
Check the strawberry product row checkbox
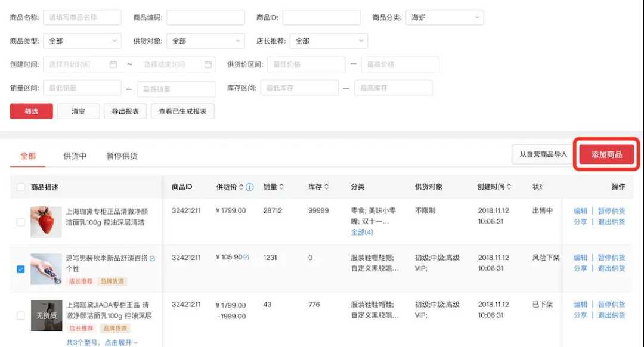pos(20,222)
